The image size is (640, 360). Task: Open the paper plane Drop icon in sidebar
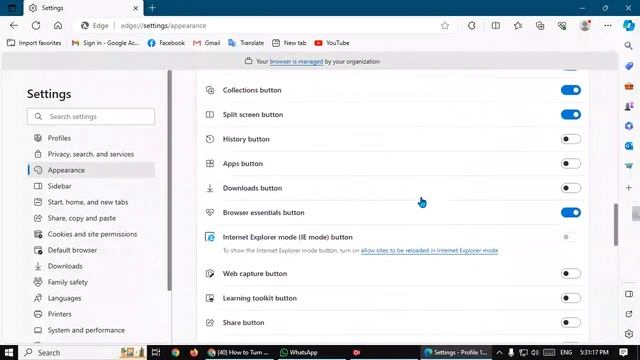[x=629, y=166]
